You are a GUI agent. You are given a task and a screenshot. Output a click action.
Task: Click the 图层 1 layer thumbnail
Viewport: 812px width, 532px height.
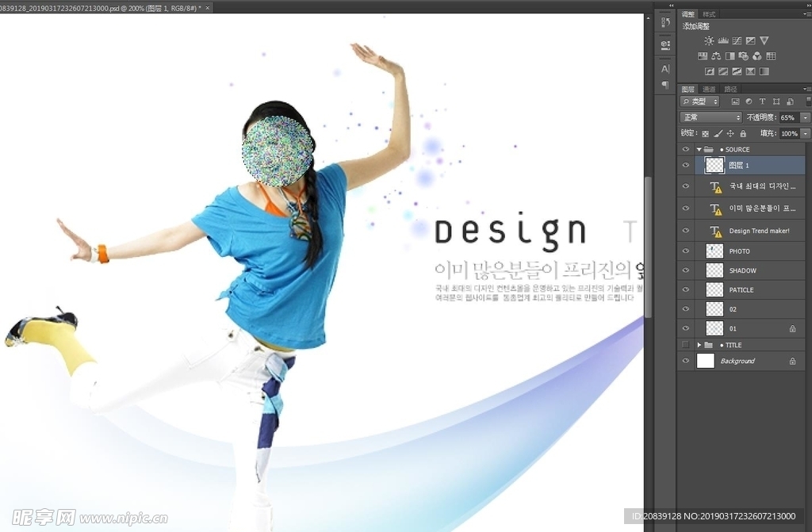[x=714, y=165]
